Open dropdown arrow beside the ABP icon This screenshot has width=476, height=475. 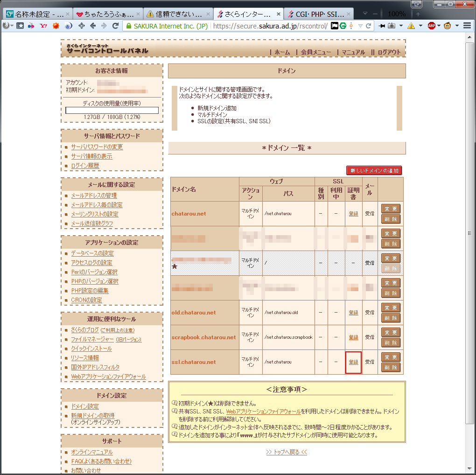click(x=439, y=26)
